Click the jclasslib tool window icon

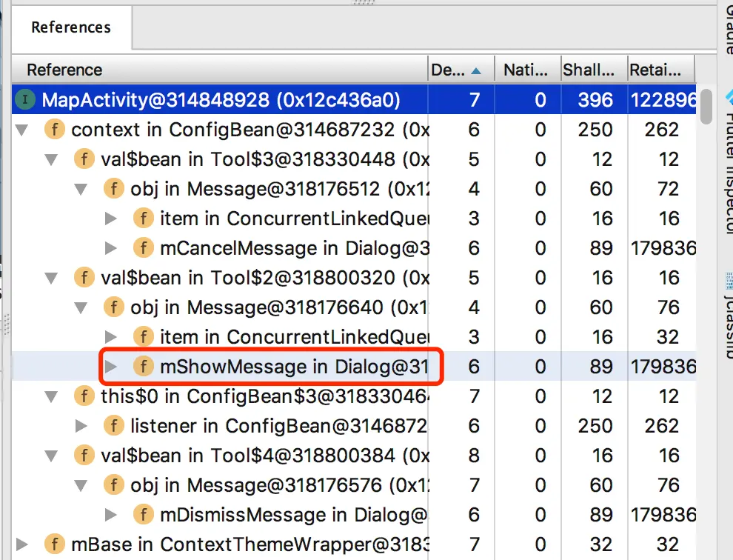[x=729, y=281]
